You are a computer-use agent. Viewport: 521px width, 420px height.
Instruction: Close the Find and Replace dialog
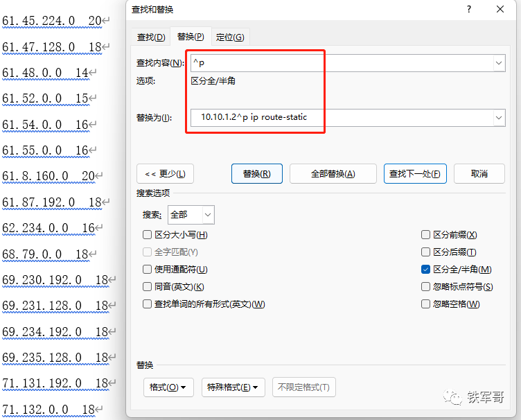click(500, 9)
